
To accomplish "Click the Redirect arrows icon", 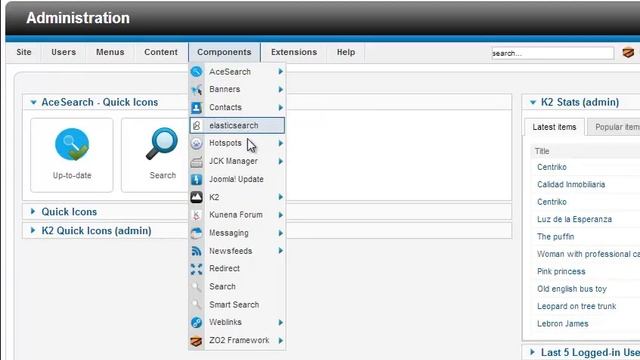I will 196,269.
